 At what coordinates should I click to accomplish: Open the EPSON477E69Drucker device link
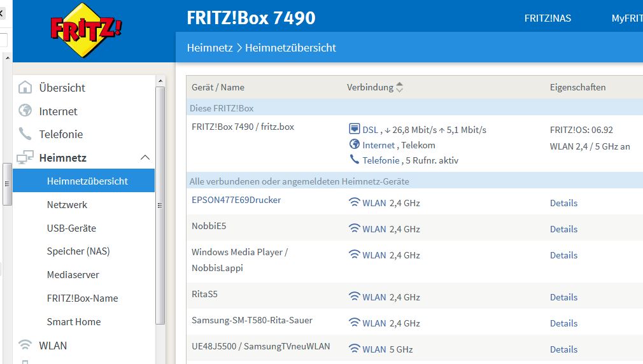tap(236, 200)
